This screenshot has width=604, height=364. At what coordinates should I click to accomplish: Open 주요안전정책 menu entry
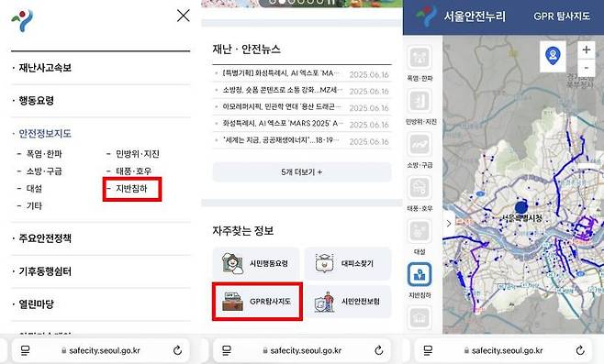point(45,238)
